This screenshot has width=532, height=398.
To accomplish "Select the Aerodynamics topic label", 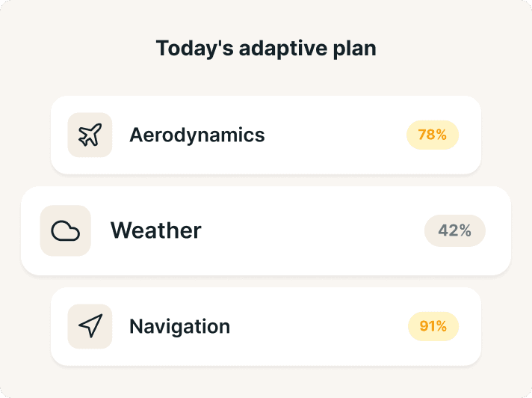I will (x=197, y=135).
